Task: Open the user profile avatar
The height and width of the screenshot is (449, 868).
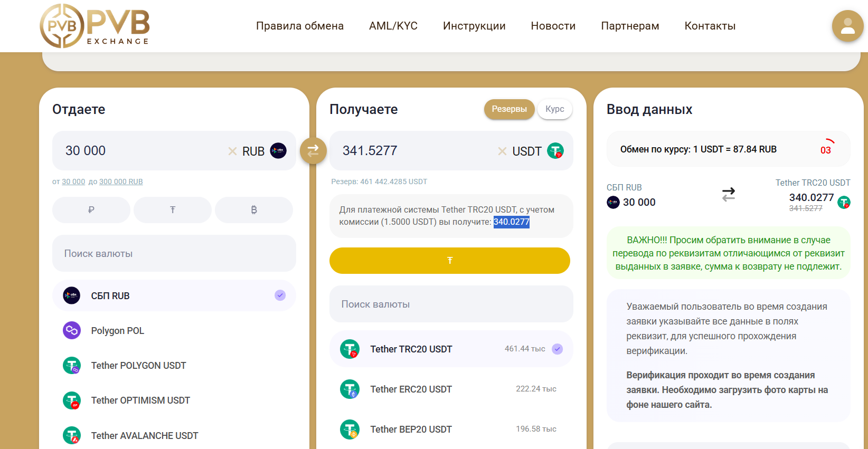Action: tap(847, 26)
